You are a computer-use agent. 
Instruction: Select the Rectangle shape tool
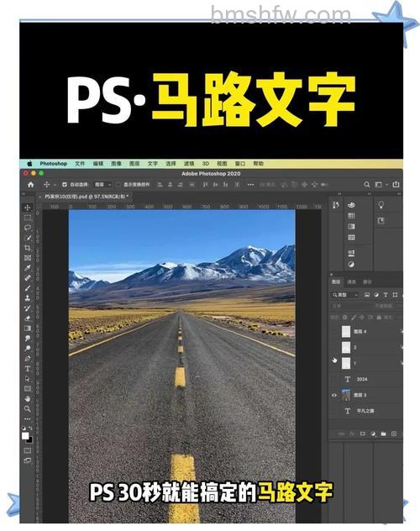tap(28, 389)
